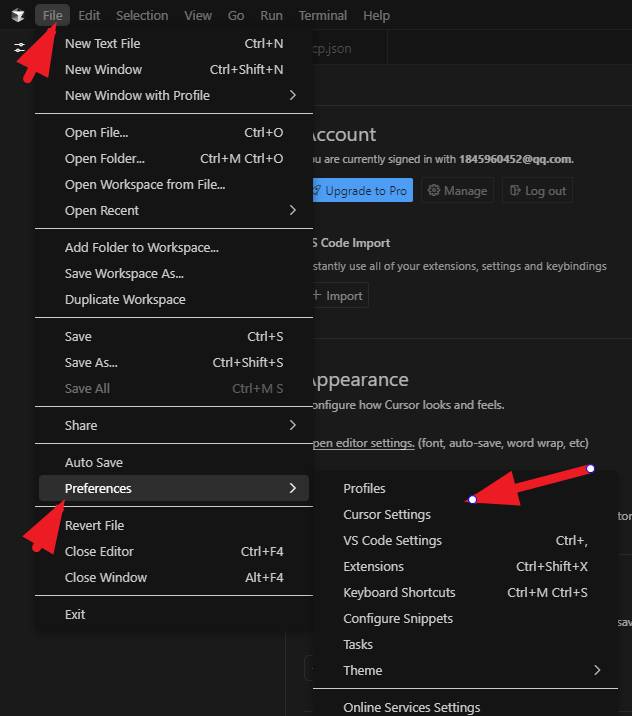
Task: Open Profiles in Preferences submenu
Action: pyautogui.click(x=465, y=489)
